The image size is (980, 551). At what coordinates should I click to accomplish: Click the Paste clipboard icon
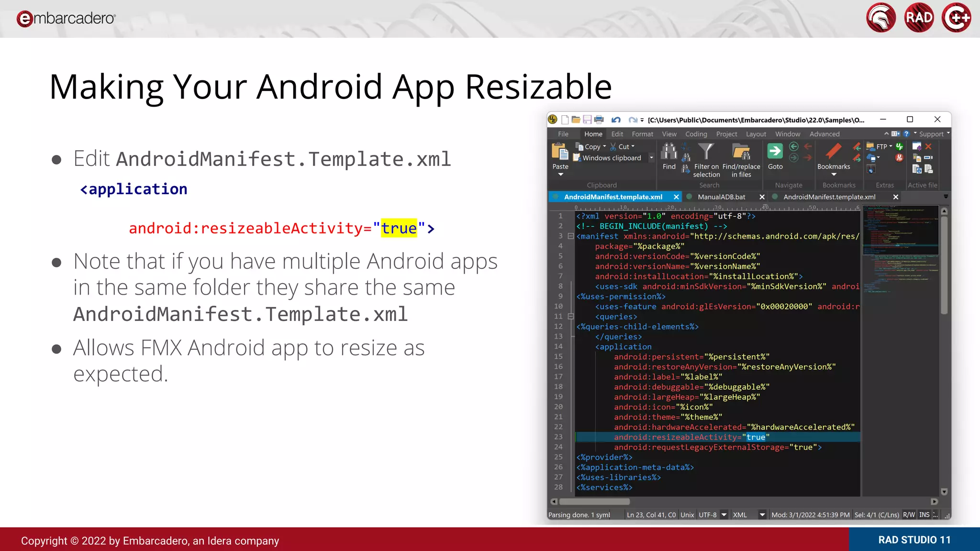pyautogui.click(x=560, y=152)
